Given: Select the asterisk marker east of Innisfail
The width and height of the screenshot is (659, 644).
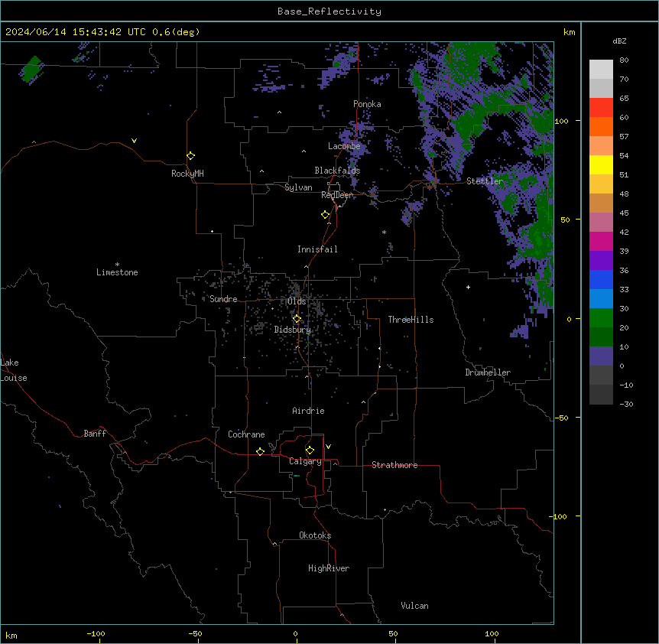Looking at the screenshot, I should (384, 232).
